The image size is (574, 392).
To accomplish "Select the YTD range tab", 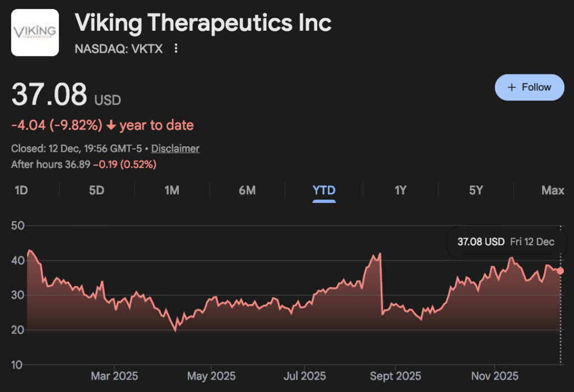I will coord(324,190).
